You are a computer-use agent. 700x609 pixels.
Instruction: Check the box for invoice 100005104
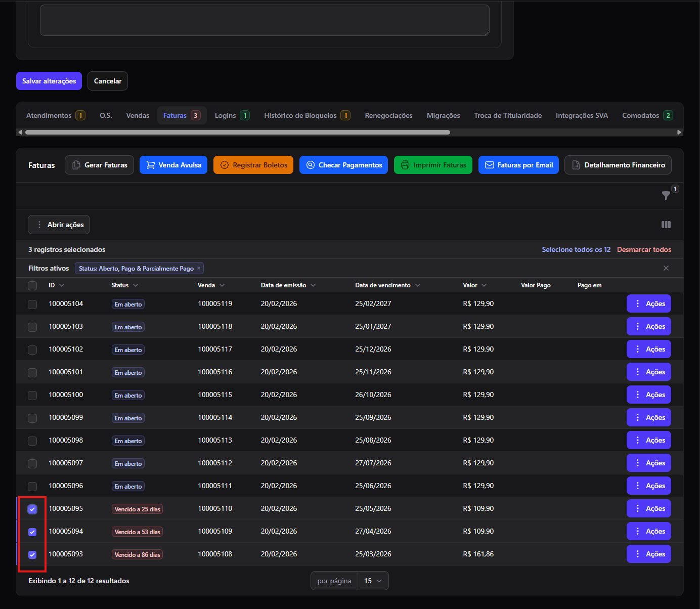pyautogui.click(x=32, y=304)
